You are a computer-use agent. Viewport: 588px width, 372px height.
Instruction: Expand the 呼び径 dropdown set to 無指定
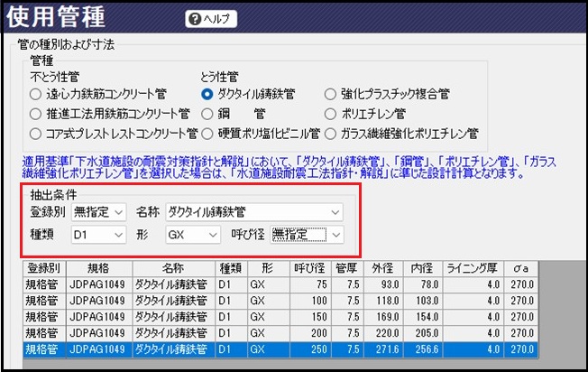tap(307, 235)
